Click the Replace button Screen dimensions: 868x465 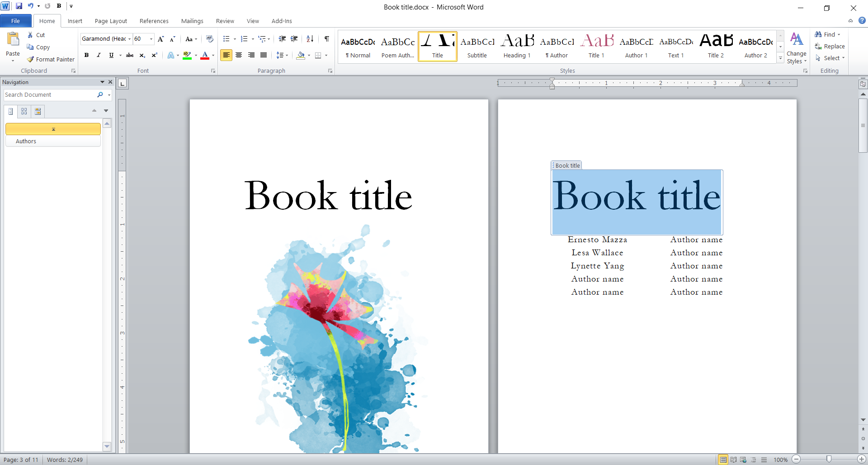830,46
